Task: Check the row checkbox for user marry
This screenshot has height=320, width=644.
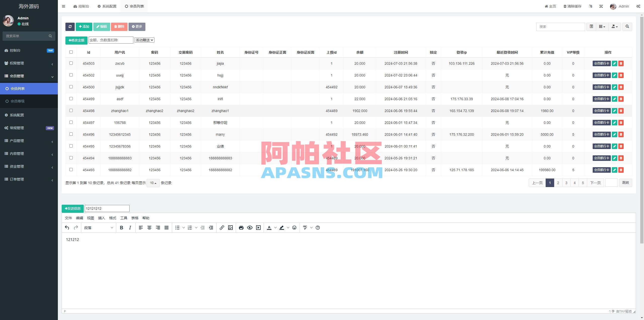Action: pos(71,134)
